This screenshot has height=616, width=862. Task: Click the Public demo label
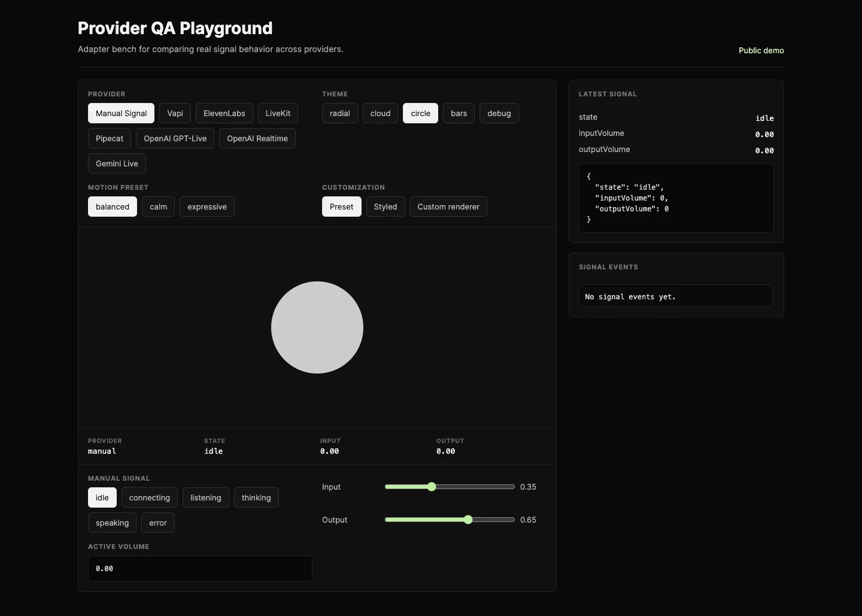[761, 50]
